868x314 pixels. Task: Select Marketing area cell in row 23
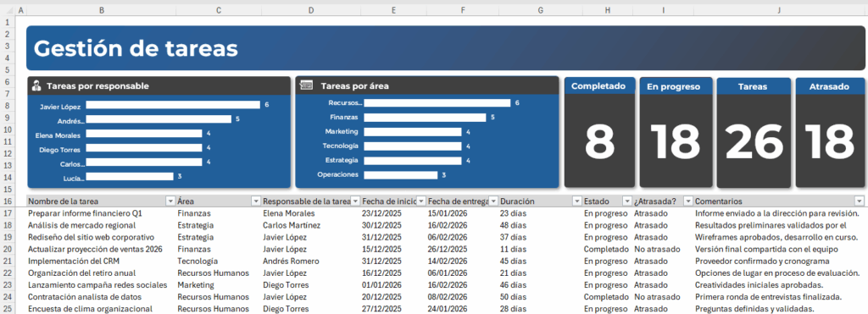pyautogui.click(x=219, y=284)
